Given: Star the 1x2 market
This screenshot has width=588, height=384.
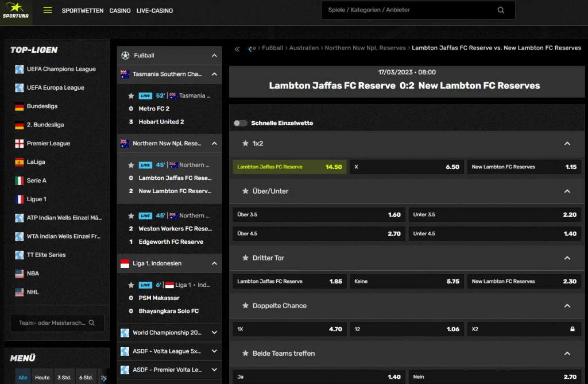Looking at the screenshot, I should coord(245,143).
